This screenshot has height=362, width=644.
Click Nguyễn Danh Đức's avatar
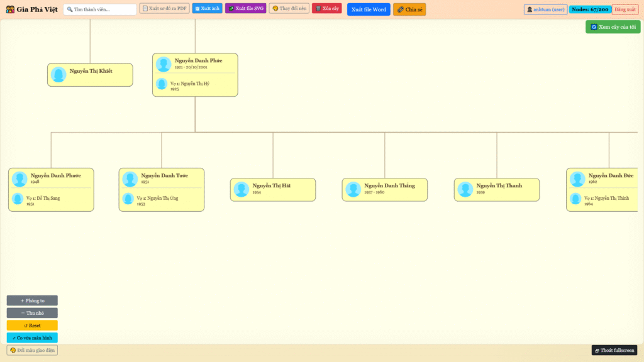pyautogui.click(x=577, y=179)
